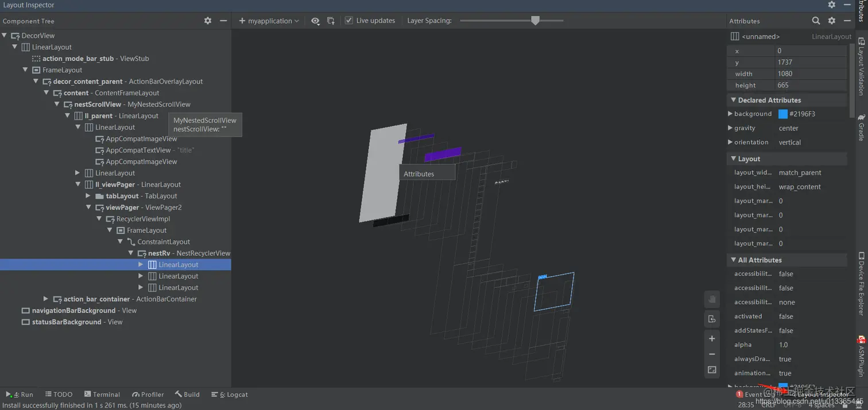This screenshot has height=410, width=868.
Task: Hide the Attributes panel
Action: 847,21
